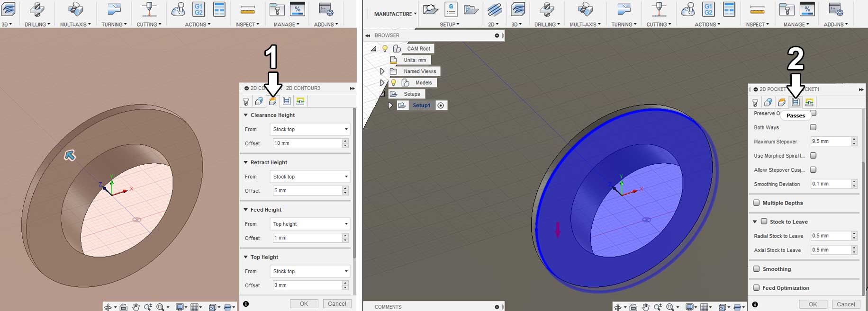Open Passes tab in 2D Contour dialog
This screenshot has width=868, height=311.
coord(286,101)
